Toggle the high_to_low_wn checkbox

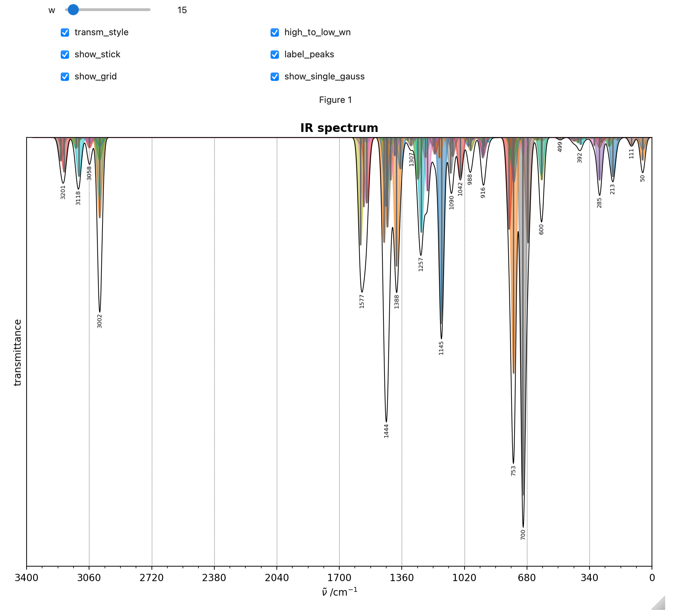click(x=275, y=32)
